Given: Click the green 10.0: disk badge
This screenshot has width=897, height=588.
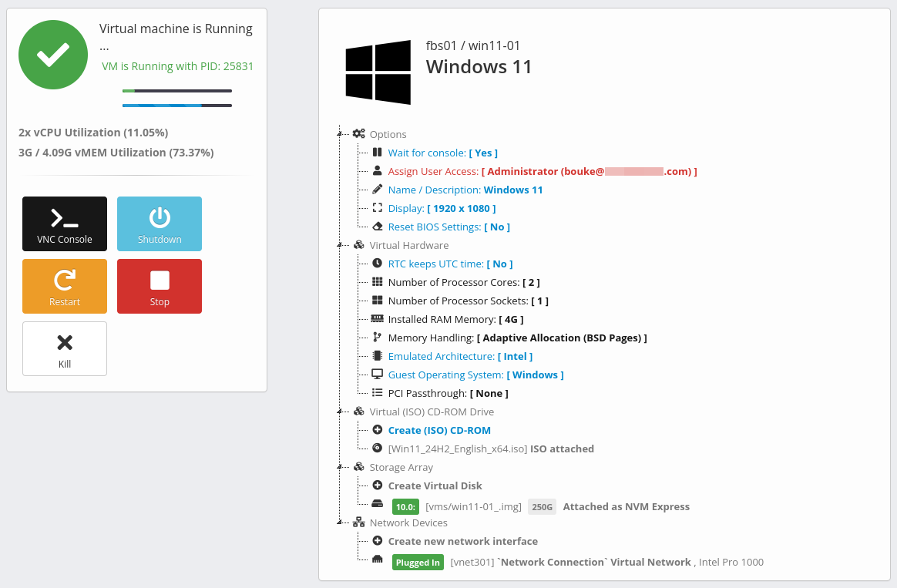Looking at the screenshot, I should pyautogui.click(x=405, y=507).
